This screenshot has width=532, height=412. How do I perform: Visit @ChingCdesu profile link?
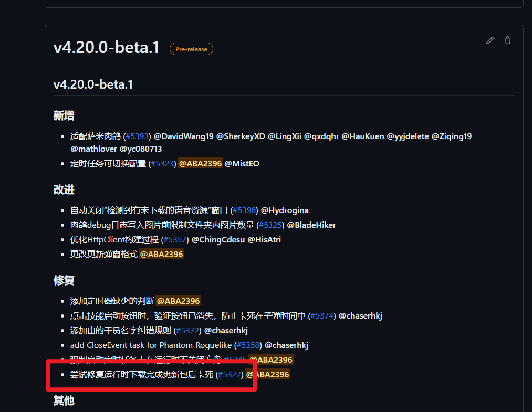click(219, 239)
